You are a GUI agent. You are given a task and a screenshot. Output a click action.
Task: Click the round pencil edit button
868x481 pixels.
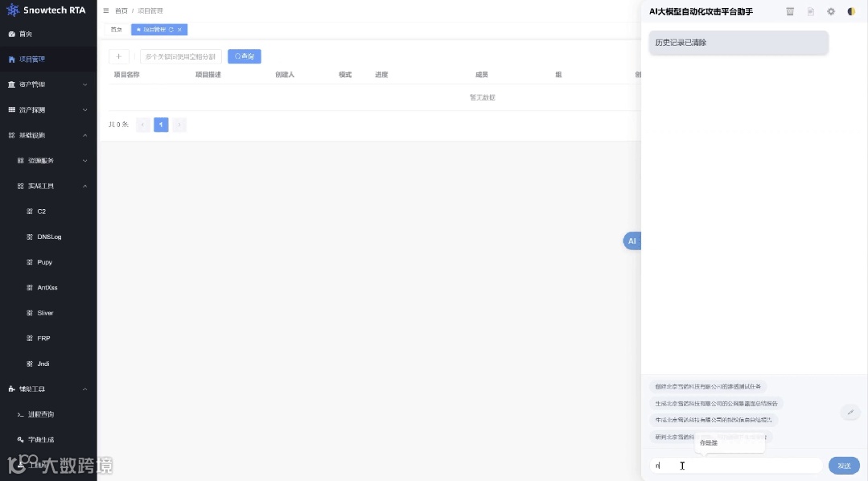click(x=850, y=412)
